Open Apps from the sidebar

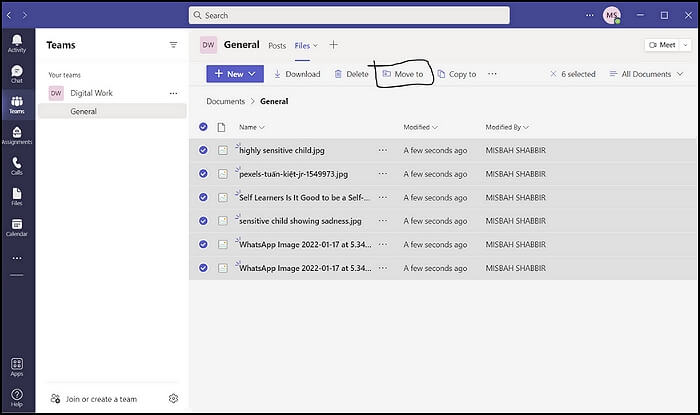click(x=17, y=366)
